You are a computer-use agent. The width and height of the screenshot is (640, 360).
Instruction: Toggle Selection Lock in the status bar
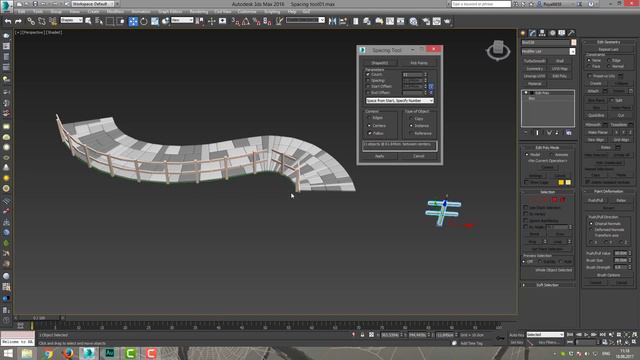[x=362, y=335]
